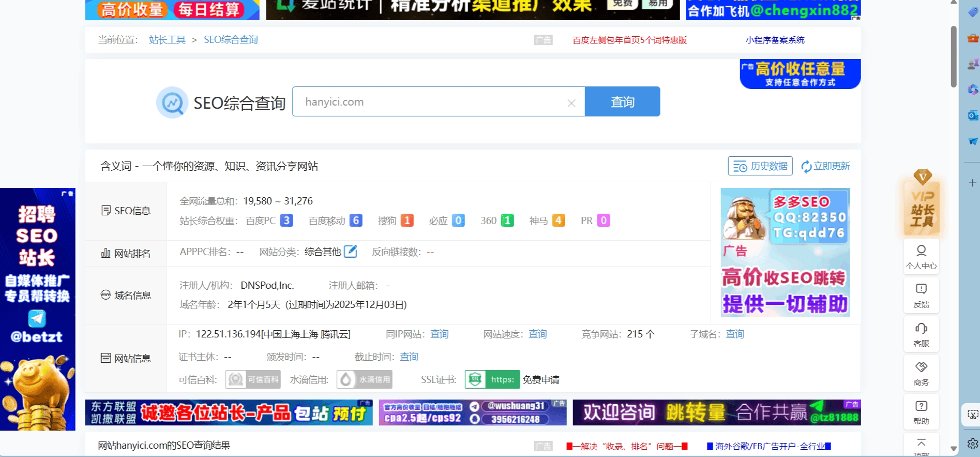Open the 合作加飞机 chengxin882 top ad

pos(773,10)
